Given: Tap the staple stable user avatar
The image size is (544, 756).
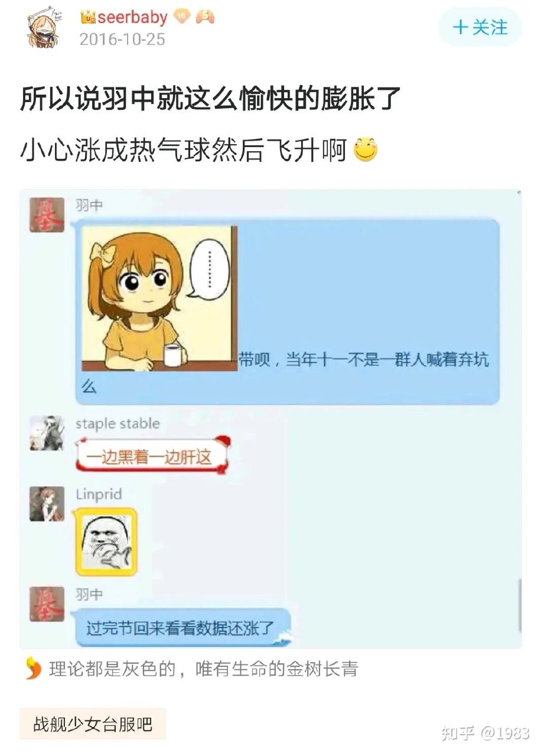Looking at the screenshot, I should [47, 433].
